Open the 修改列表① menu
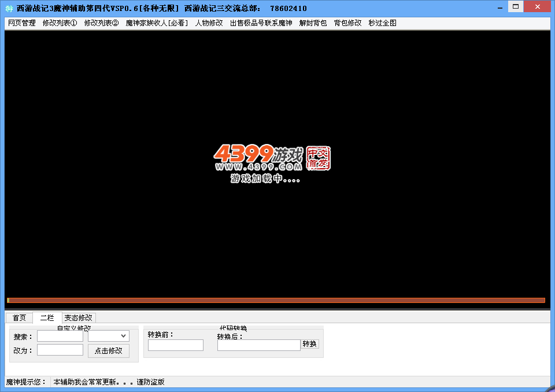Viewport: 555px width, 392px height. click(x=60, y=23)
